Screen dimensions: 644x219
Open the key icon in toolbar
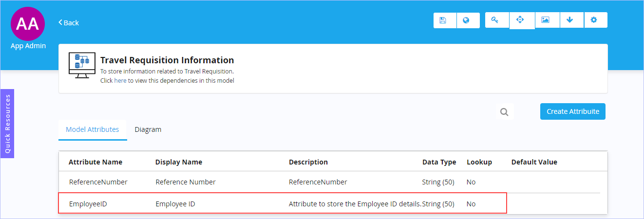click(497, 20)
